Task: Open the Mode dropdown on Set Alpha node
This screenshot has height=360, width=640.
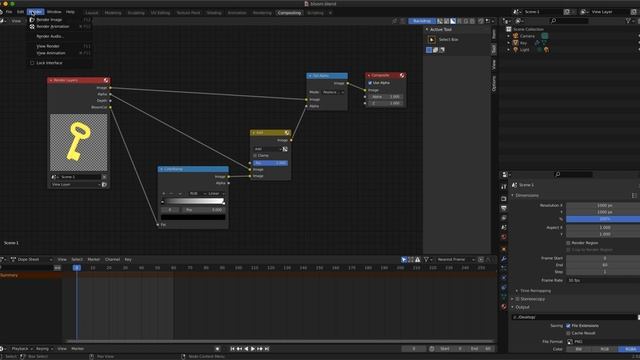Action: [333, 92]
